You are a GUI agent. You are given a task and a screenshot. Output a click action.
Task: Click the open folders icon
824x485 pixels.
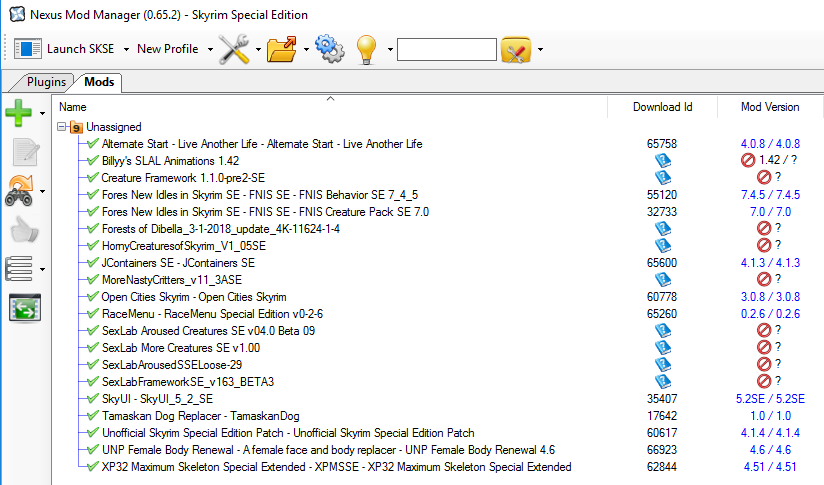click(282, 49)
